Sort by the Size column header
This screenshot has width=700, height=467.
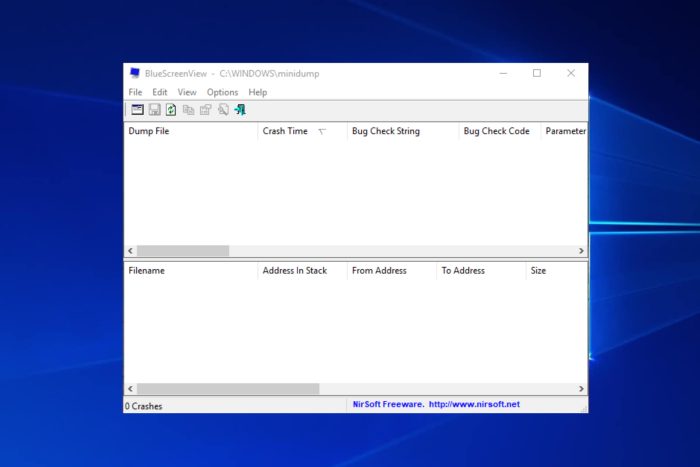click(x=556, y=271)
